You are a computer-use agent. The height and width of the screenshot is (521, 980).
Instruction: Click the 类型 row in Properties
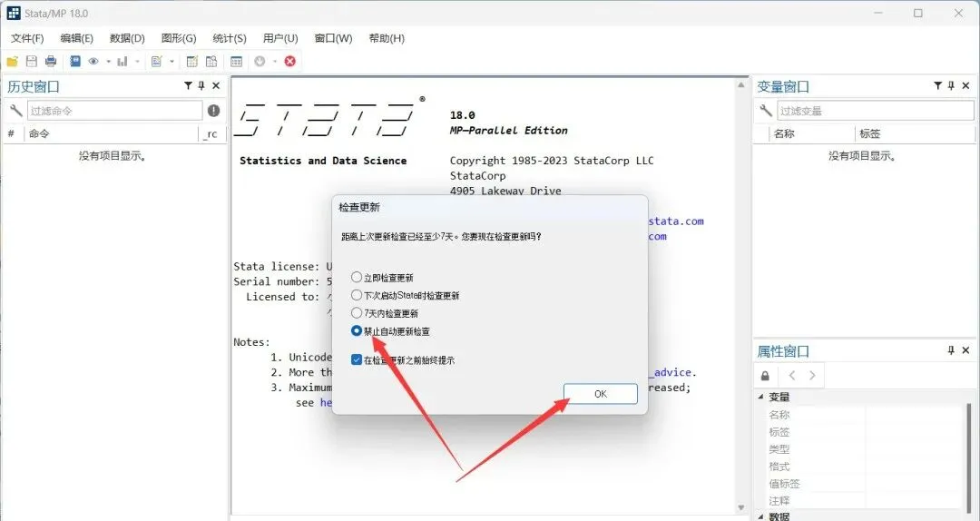click(x=863, y=449)
